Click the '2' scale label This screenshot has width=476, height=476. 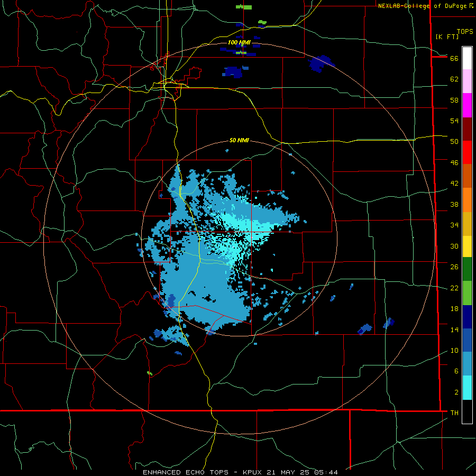pos(456,392)
